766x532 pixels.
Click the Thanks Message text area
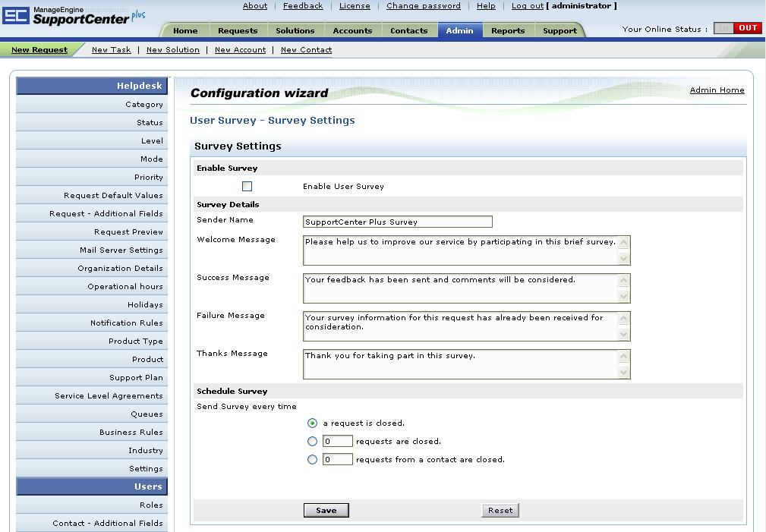[x=460, y=364]
